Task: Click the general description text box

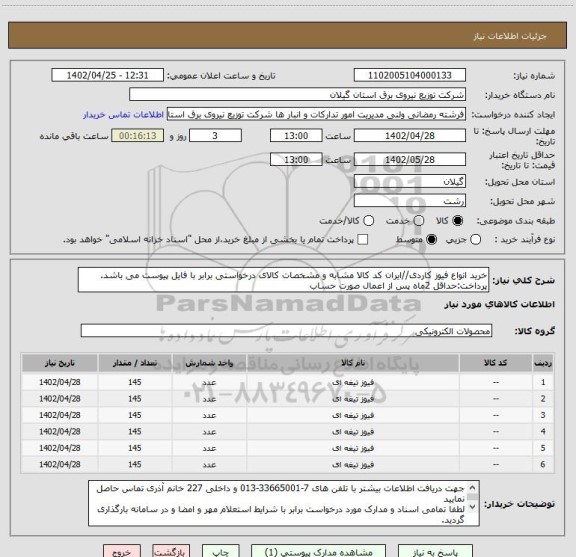Action: click(x=283, y=280)
